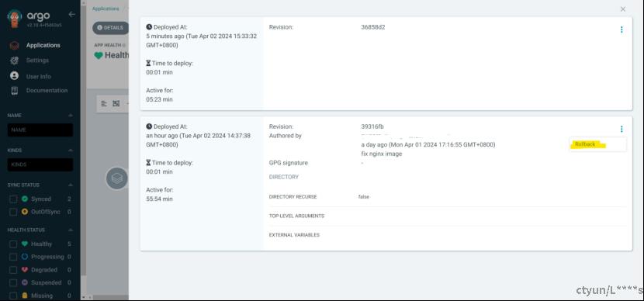Open the User Info avatar icon
Image resolution: width=644 pixels, height=301 pixels.
[x=15, y=76]
